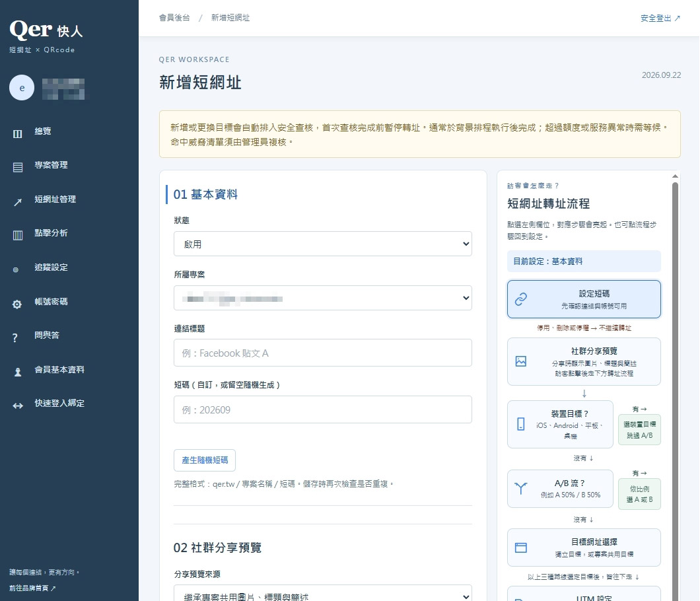Click the phone icon in 裝置目標 step
Image resolution: width=700 pixels, height=601 pixels.
tap(521, 424)
